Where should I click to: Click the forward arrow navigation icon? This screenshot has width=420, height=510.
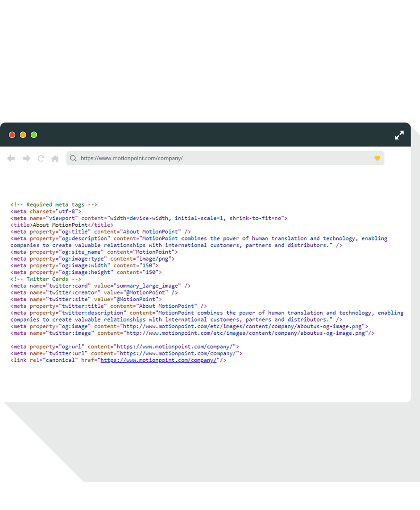(x=26, y=159)
